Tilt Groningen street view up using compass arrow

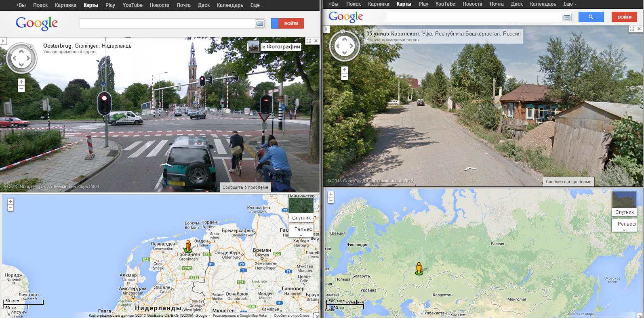pos(21,52)
